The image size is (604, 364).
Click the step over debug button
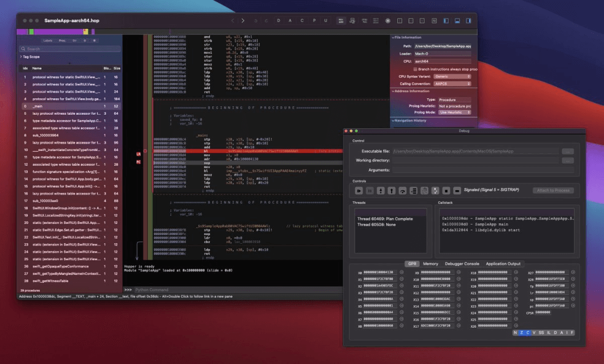click(403, 191)
